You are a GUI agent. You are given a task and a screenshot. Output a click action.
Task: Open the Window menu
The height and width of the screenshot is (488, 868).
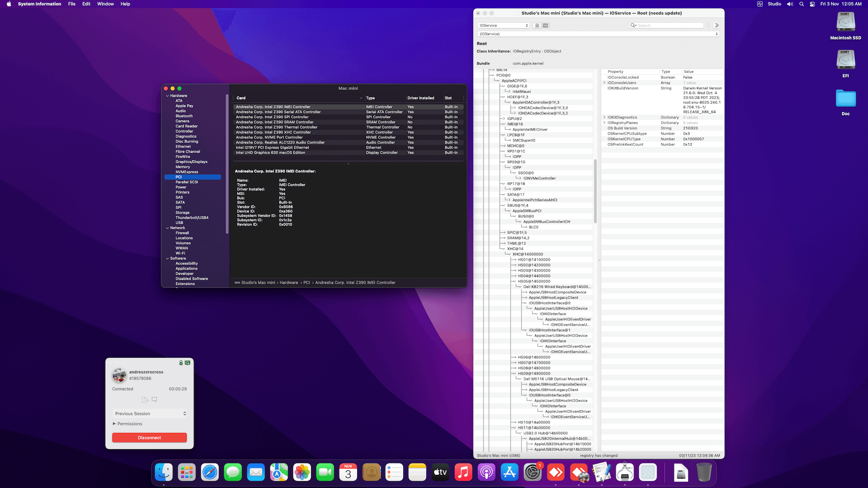105,4
